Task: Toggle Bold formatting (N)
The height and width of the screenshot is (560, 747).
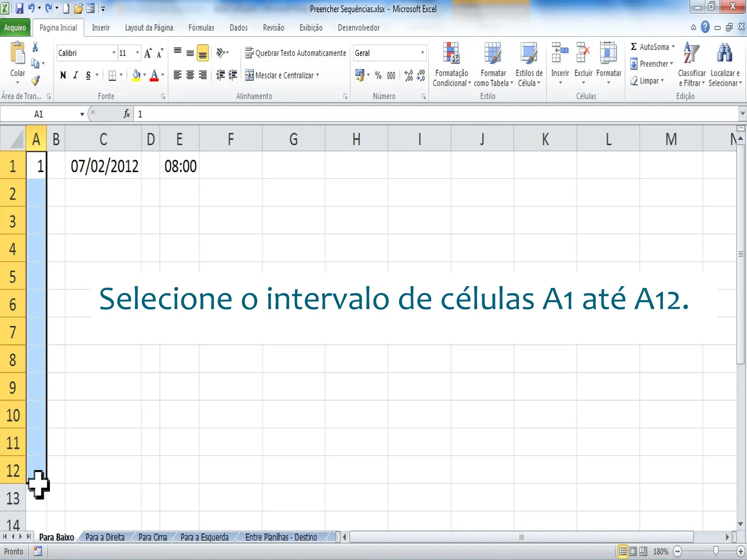Action: (63, 75)
